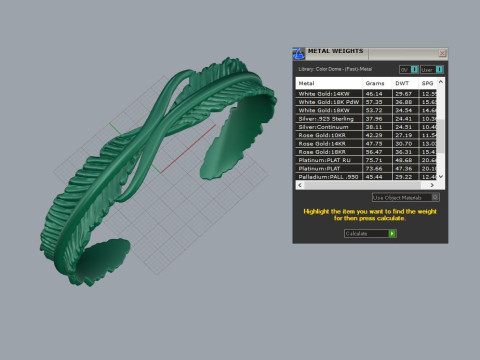Viewport: 480px width, 360px height.
Task: Select the White Gold:18KW row
Action: pyautogui.click(x=366, y=110)
